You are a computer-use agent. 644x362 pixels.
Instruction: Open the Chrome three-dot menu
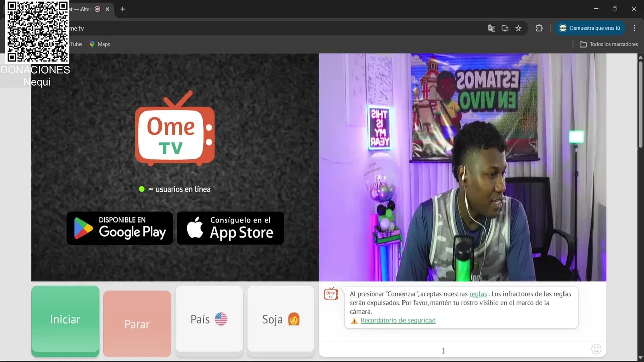[x=634, y=28]
